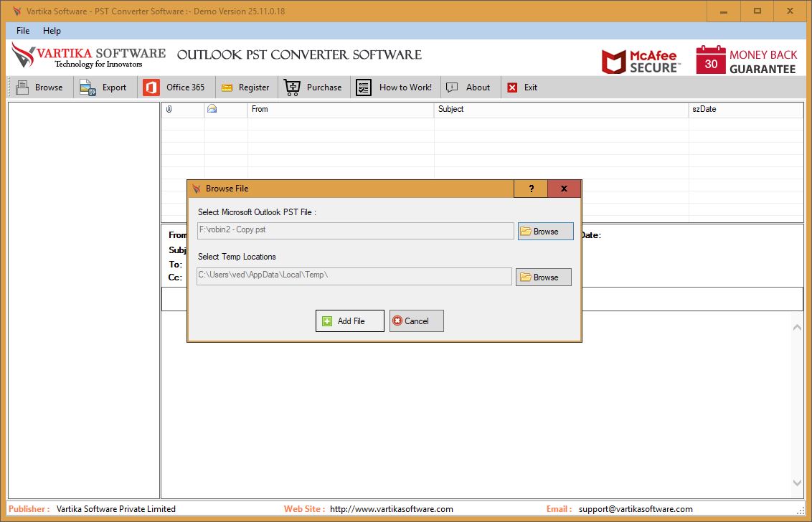Image resolution: width=812 pixels, height=522 pixels.
Task: Click the Browse toolbar icon
Action: [22, 87]
